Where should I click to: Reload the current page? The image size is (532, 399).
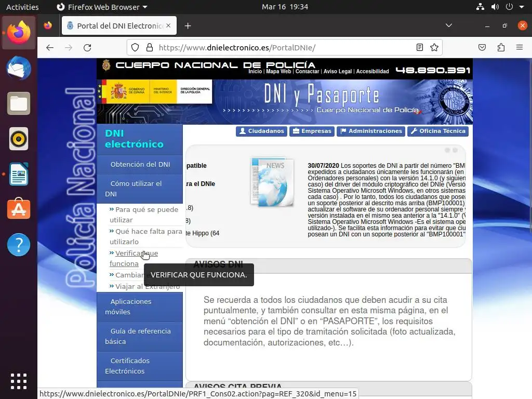point(87,47)
